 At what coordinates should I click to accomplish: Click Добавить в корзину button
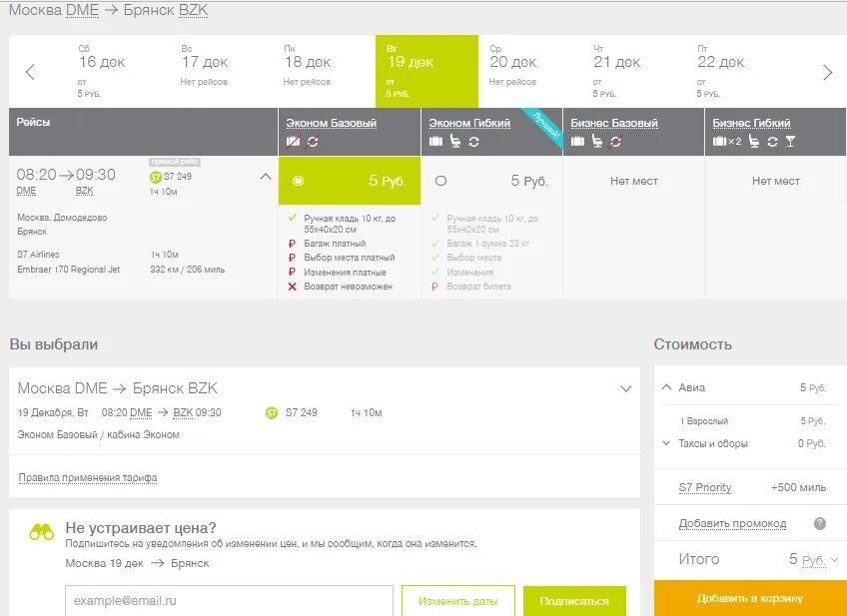[x=750, y=598]
